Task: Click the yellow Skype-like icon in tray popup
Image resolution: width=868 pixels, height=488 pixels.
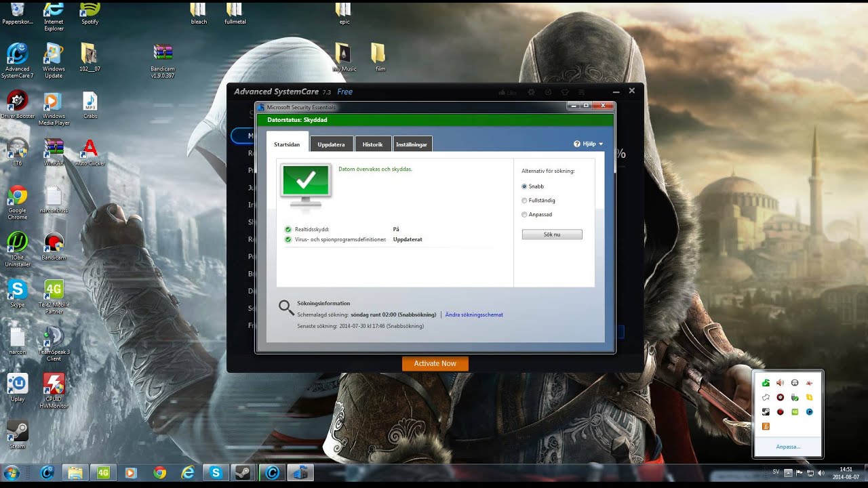Action: coord(810,397)
